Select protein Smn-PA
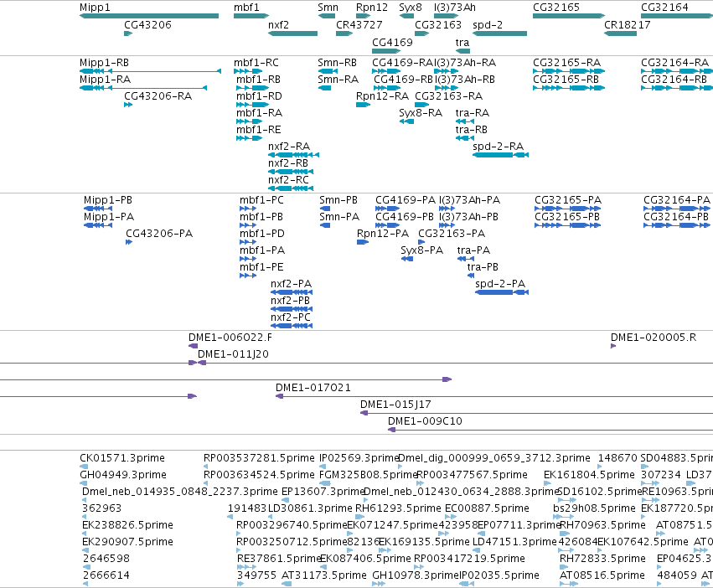The image size is (713, 588). [325, 225]
